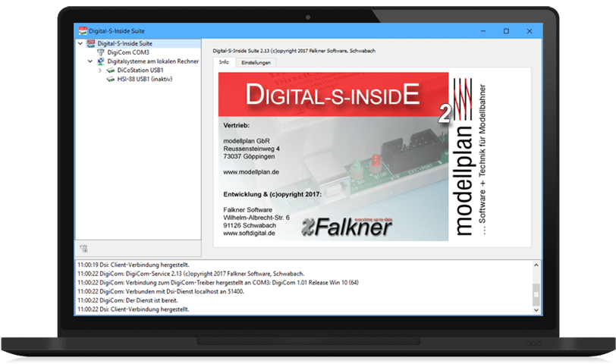Click the DigiCom COM3 device icon

pos(101,52)
